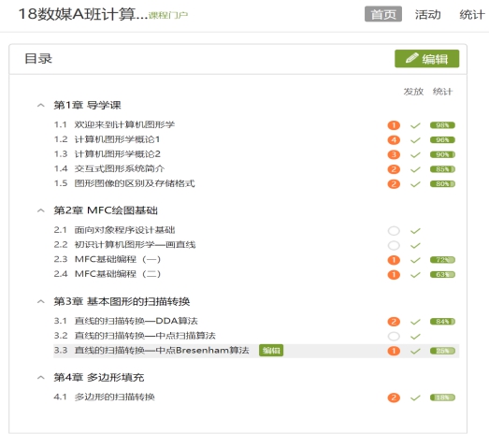Click the 98% progress bar for section 1.1

[x=442, y=125]
